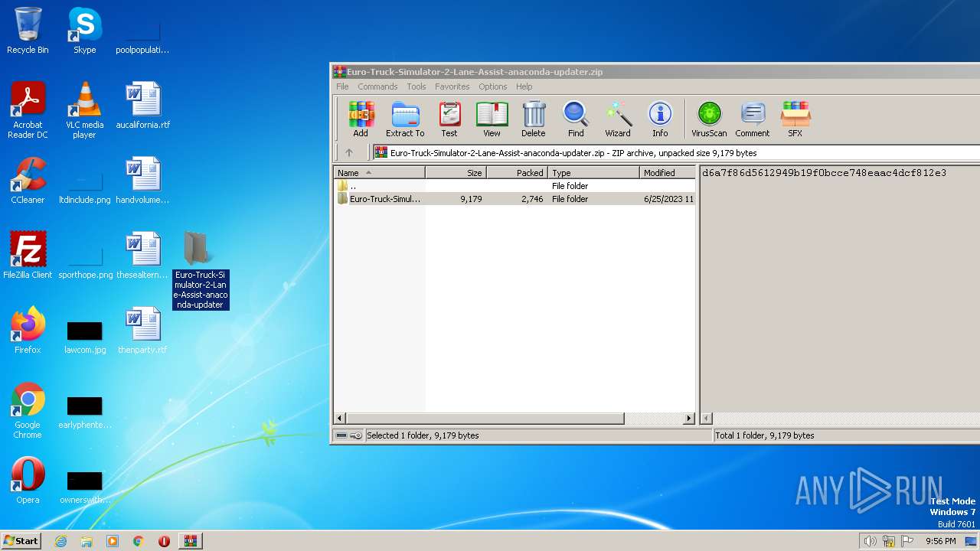Select the Acrobat Reader DC shortcut
Viewport: 980px width, 551px height.
[28, 111]
